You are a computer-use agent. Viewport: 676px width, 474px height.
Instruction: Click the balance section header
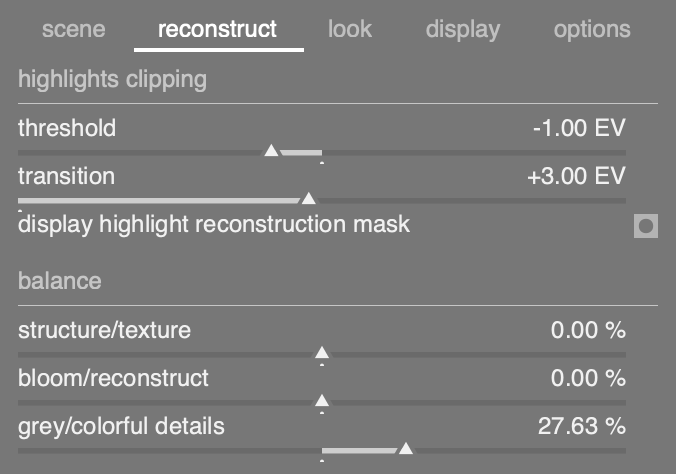coord(60,281)
